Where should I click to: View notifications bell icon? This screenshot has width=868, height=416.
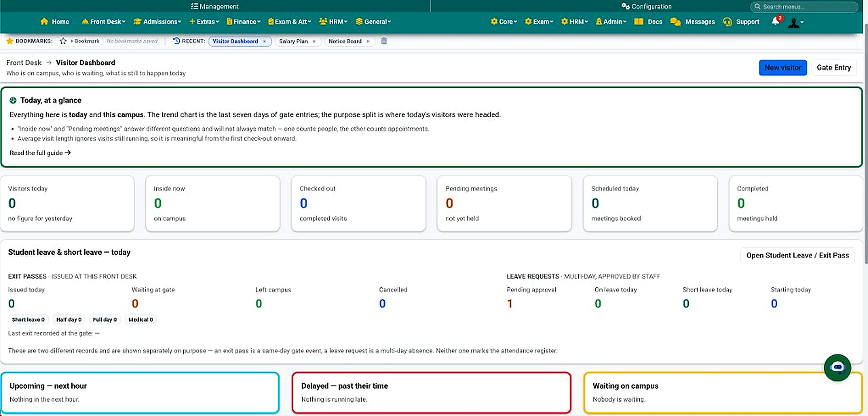point(775,21)
